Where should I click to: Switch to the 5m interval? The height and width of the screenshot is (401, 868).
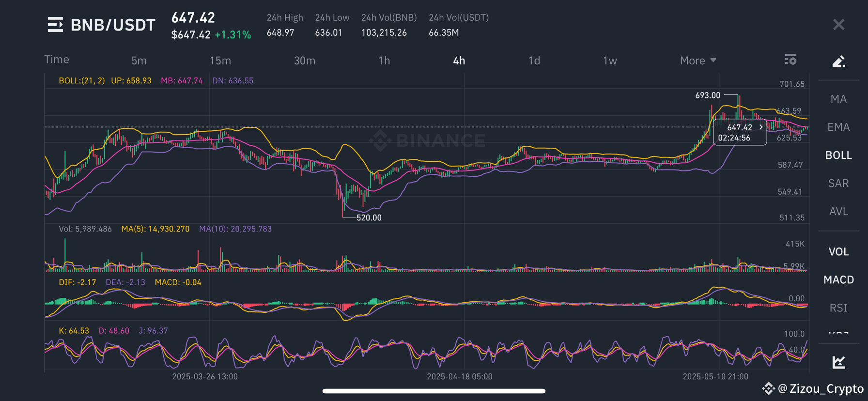point(139,61)
